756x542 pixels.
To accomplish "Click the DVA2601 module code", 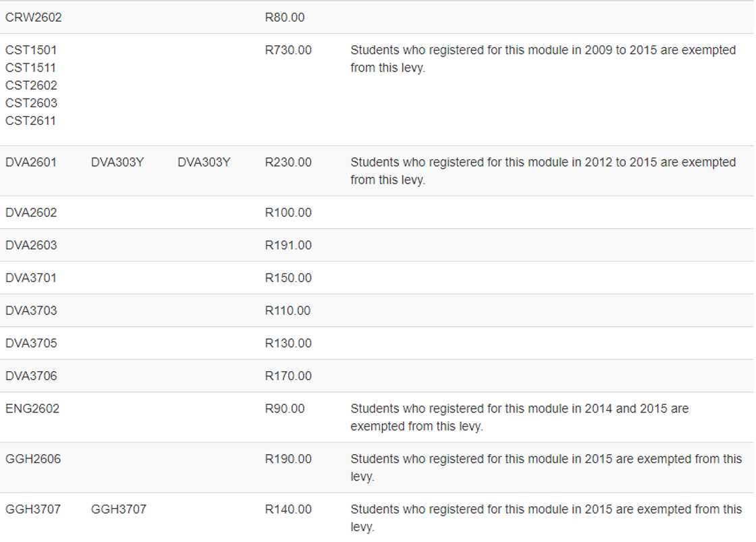I will (31, 162).
